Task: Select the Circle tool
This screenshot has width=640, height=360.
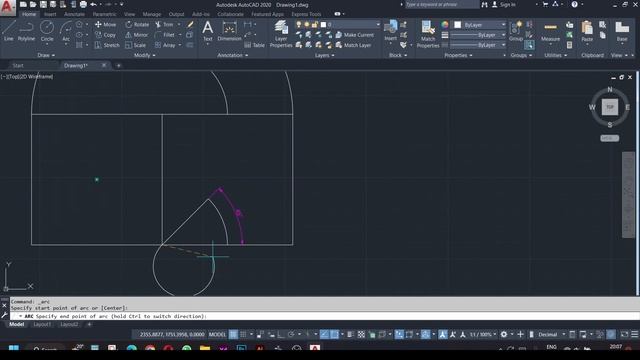Action: [x=47, y=31]
